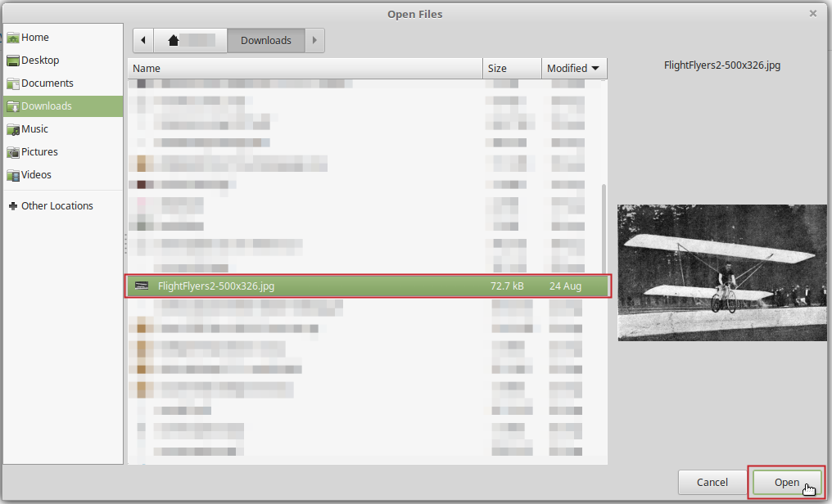Go forward using the right breadcrumb arrow

tap(315, 39)
